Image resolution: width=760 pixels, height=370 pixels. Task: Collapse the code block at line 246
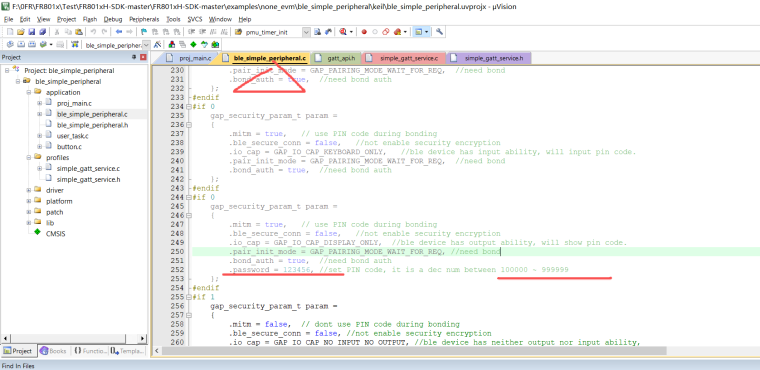(x=189, y=215)
